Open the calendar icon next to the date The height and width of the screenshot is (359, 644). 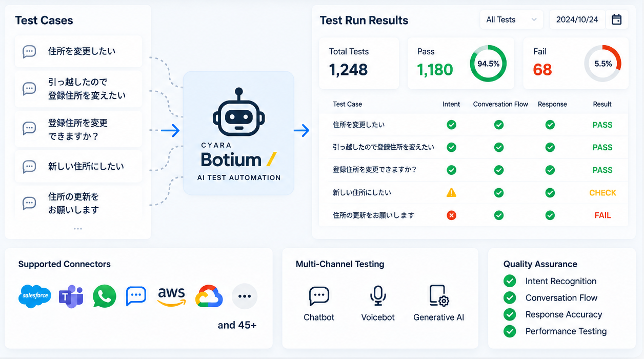[617, 19]
